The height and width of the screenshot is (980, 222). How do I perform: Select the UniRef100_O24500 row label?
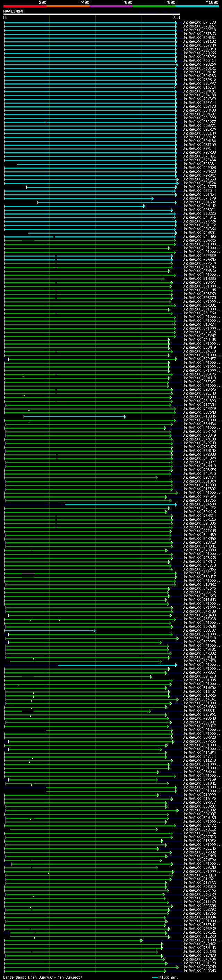tap(199, 504)
